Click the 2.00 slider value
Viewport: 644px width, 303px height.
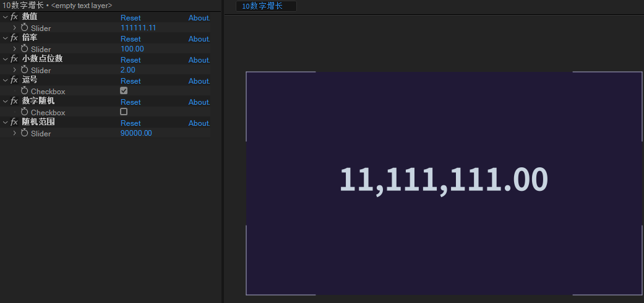pyautogui.click(x=127, y=69)
